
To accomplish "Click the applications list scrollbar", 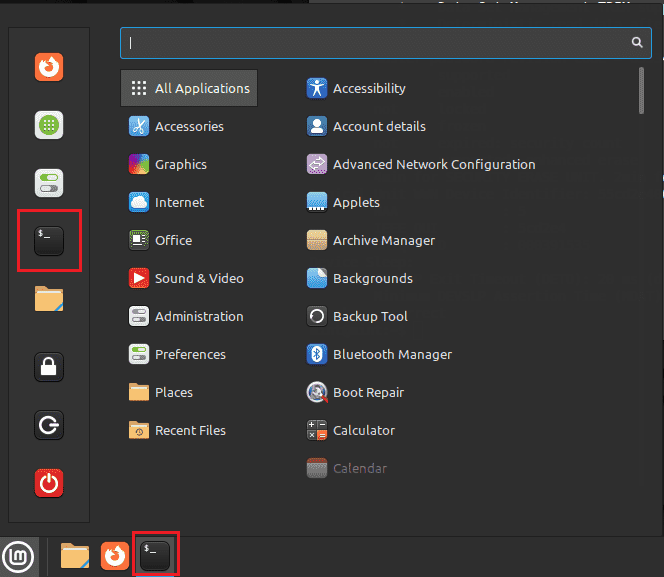I will (641, 91).
